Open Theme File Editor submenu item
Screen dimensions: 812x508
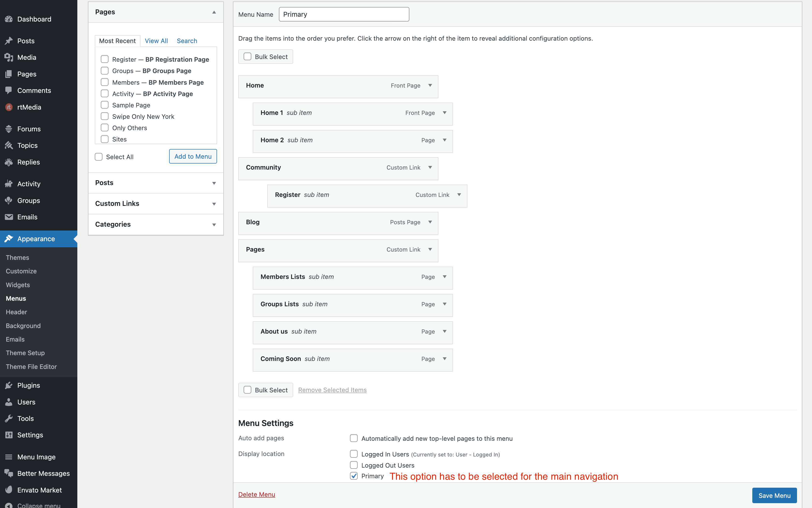tap(31, 366)
